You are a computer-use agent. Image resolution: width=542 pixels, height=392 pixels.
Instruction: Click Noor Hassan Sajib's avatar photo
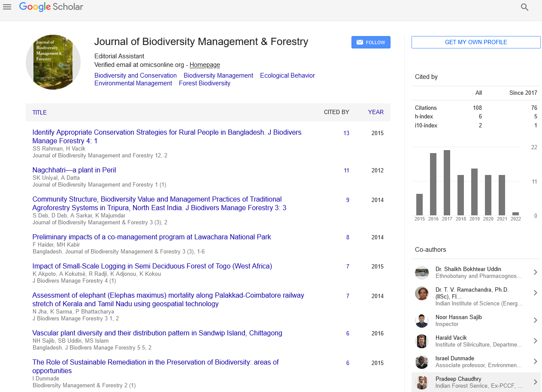point(422,320)
